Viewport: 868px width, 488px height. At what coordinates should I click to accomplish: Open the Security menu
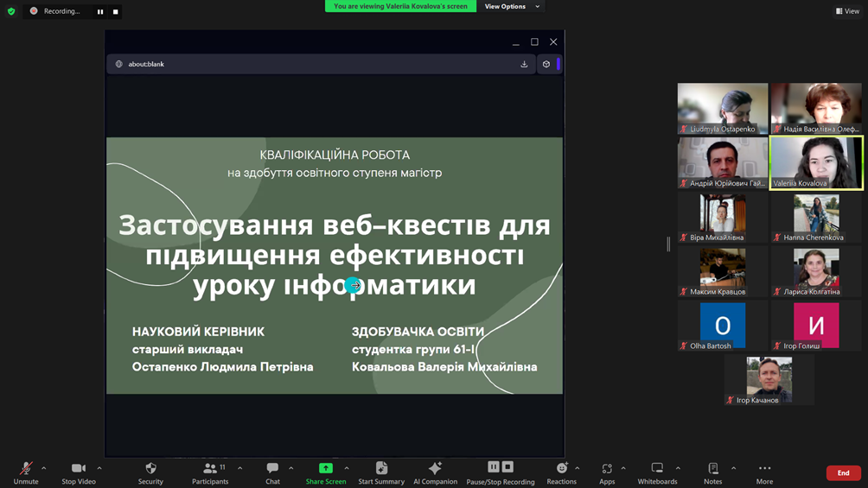[150, 473]
